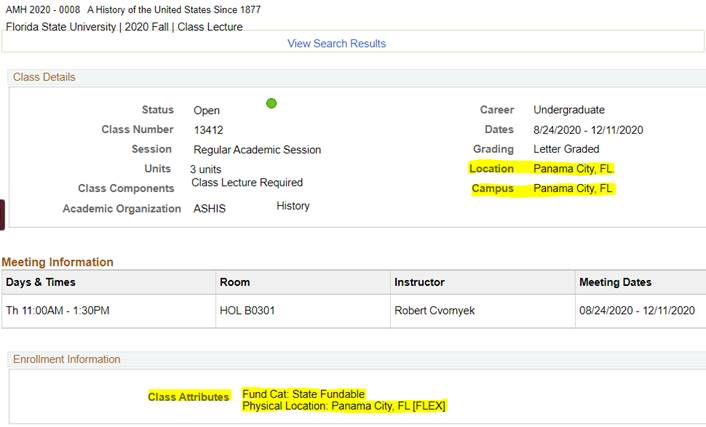Open the View Search Results link
The height and width of the screenshot is (427, 706).
point(336,43)
